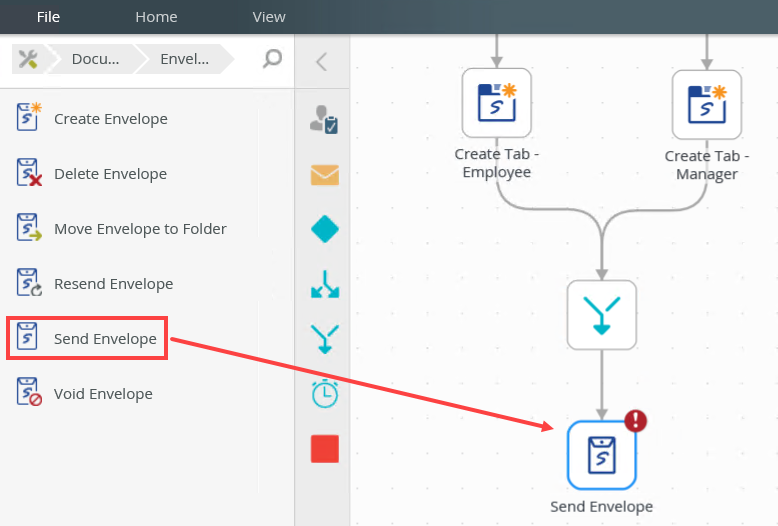The height and width of the screenshot is (526, 778).
Task: Go to the Docu... breadcrumb
Action: tap(95, 59)
